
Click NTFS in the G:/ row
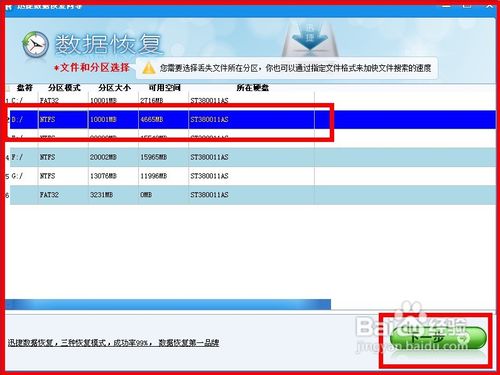(47, 176)
